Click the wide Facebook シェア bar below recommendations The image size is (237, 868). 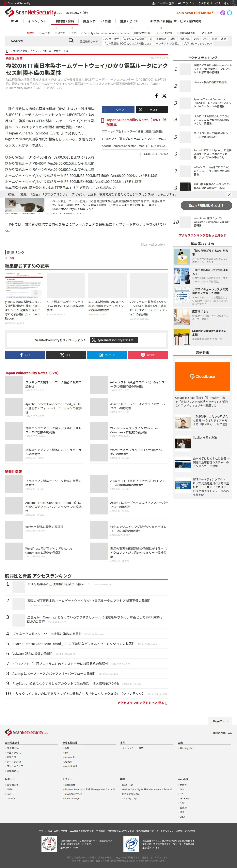click(25, 355)
